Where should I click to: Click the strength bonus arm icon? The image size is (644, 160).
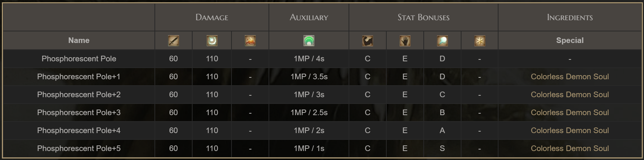368,40
